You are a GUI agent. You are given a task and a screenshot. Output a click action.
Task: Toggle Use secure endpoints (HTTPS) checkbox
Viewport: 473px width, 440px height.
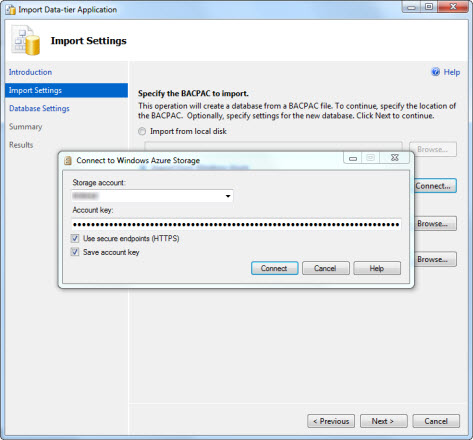(75, 238)
